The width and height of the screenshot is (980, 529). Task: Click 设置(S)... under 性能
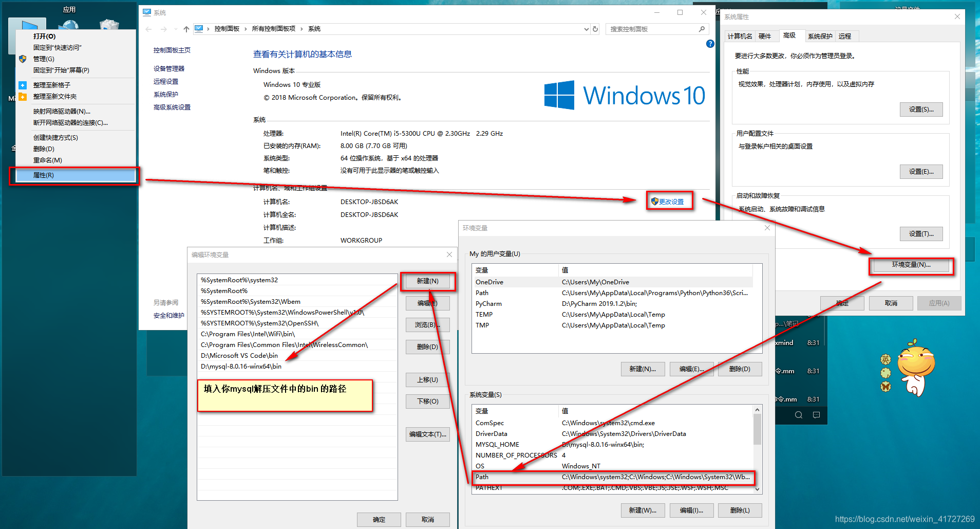click(921, 110)
